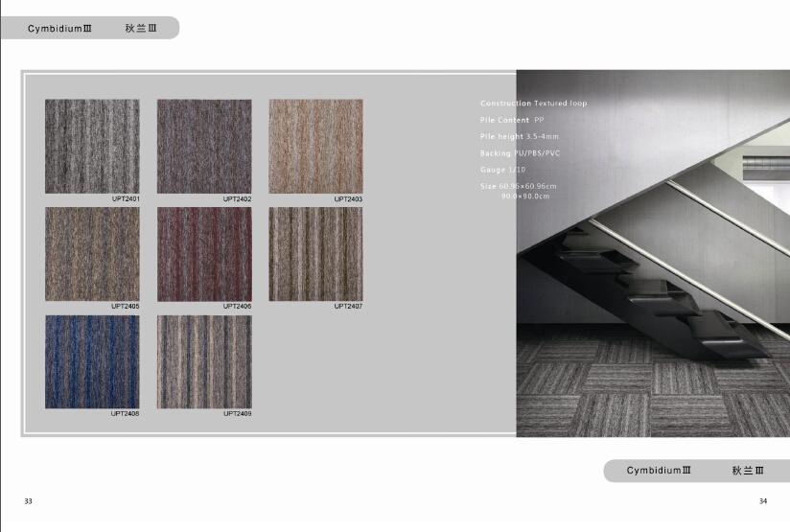
Task: Click page number 34
Action: (763, 501)
